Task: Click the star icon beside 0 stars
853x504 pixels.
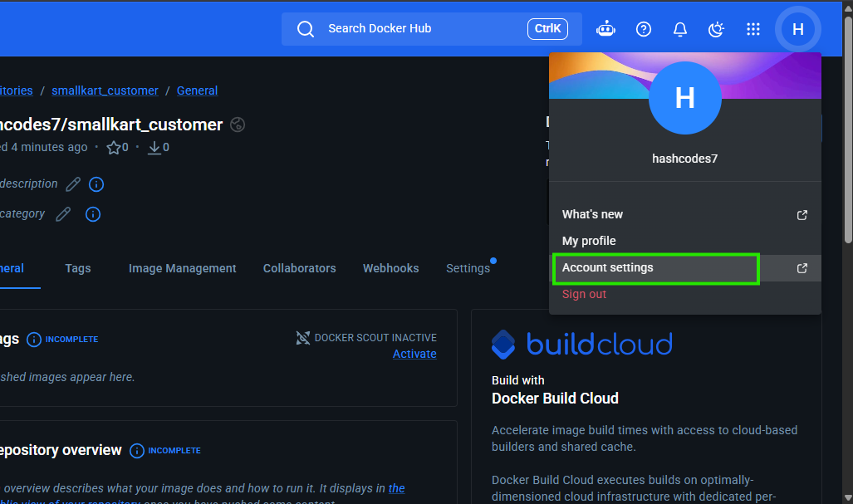Action: click(x=113, y=147)
